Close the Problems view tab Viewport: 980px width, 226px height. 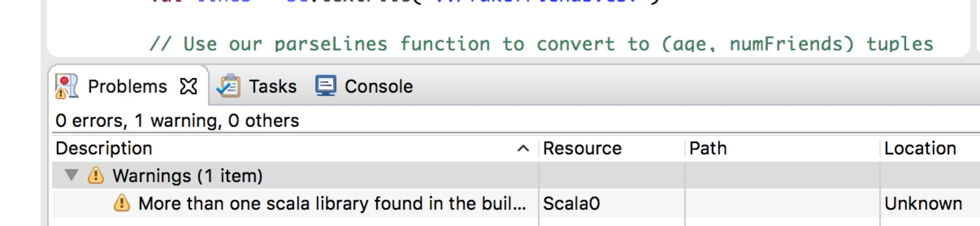(189, 86)
